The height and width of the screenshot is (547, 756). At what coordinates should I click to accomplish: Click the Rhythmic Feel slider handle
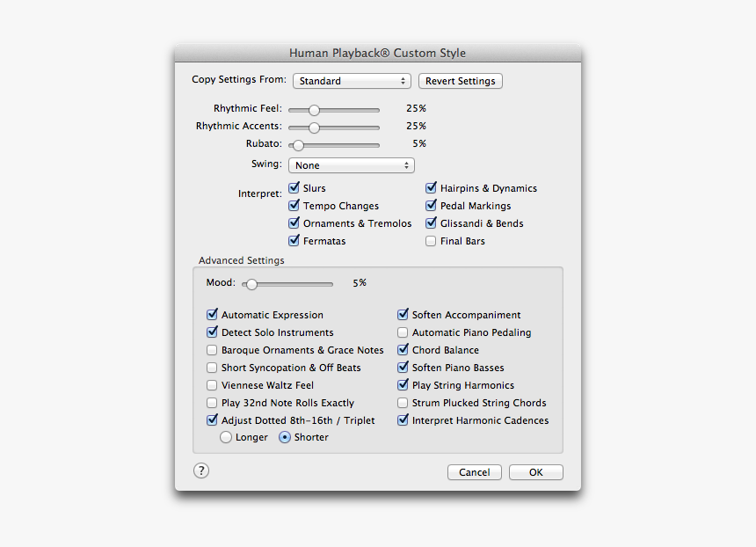click(314, 110)
